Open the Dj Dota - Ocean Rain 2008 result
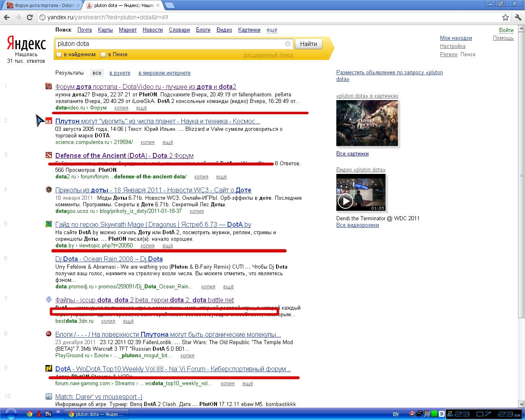 [x=109, y=259]
